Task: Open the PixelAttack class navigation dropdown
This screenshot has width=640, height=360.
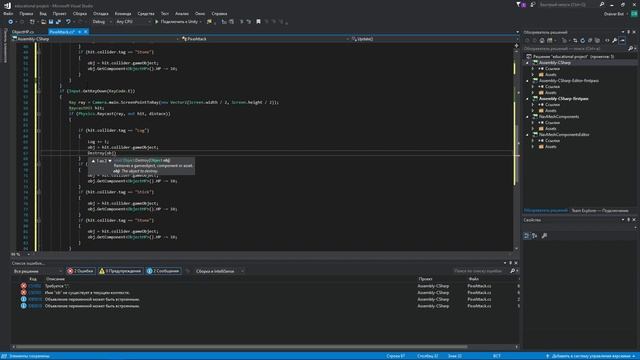Action: [265, 39]
